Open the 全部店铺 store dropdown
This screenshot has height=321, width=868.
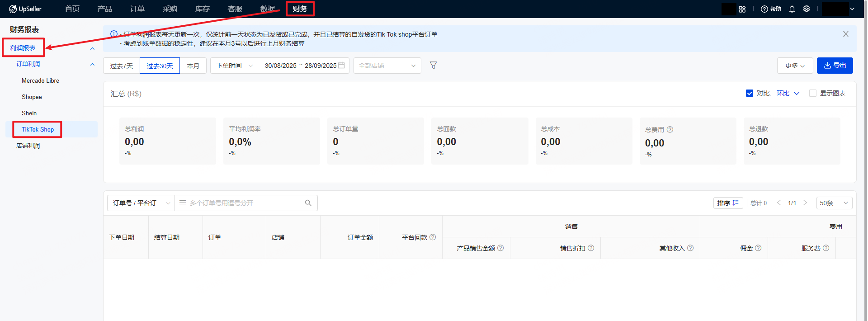[x=387, y=66]
